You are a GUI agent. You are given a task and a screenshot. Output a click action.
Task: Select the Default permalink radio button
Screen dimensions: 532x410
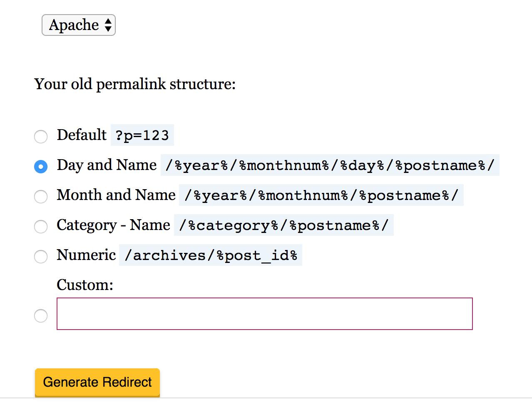tap(41, 136)
